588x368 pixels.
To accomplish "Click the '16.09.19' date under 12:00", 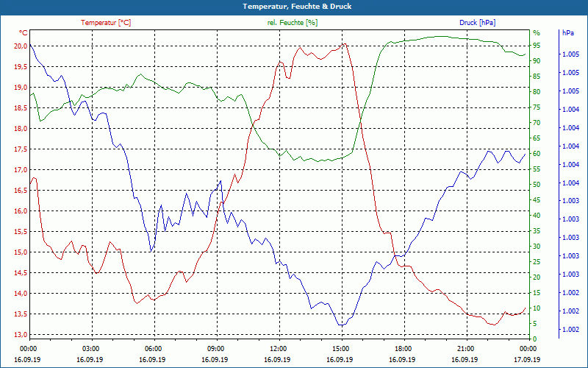I will [x=277, y=360].
